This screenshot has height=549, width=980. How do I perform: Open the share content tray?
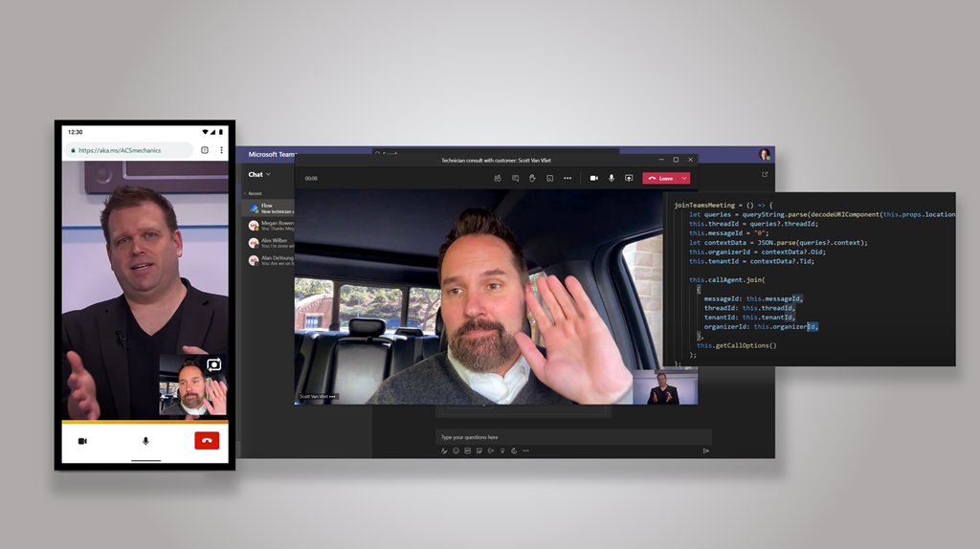tap(629, 178)
